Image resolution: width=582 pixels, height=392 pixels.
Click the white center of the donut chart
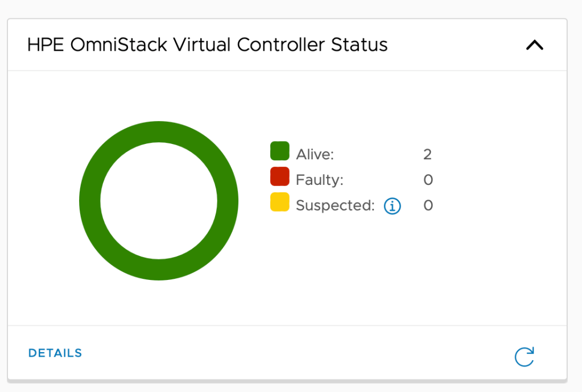[159, 201]
